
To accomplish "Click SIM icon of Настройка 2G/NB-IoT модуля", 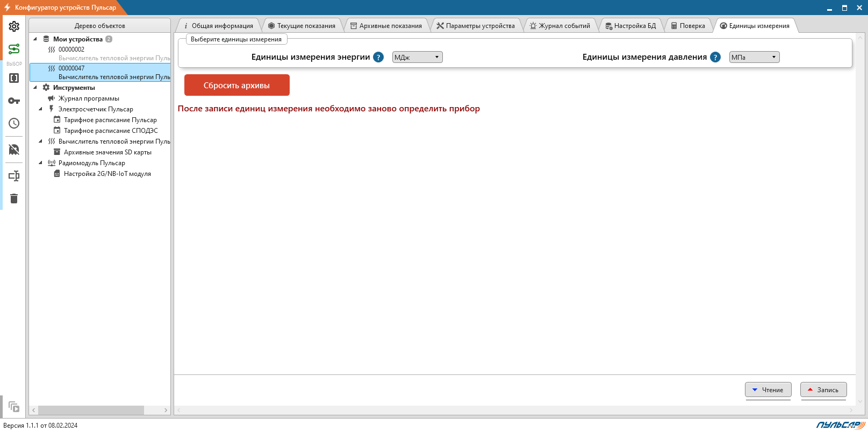I will point(57,173).
